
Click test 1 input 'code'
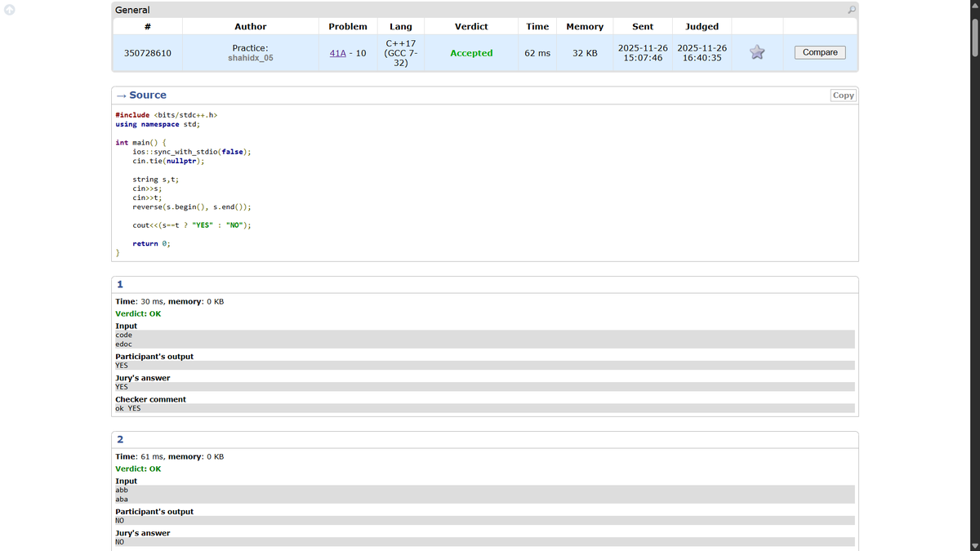[124, 335]
